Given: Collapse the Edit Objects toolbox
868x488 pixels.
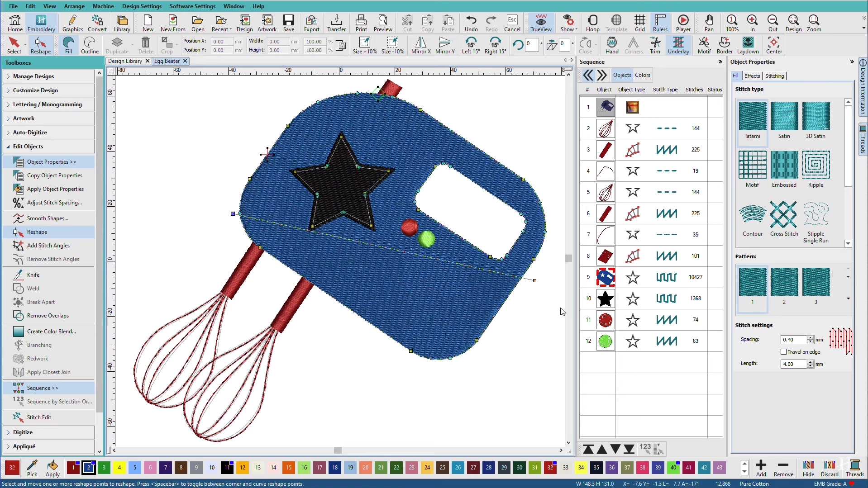Looking at the screenshot, I should 28,146.
